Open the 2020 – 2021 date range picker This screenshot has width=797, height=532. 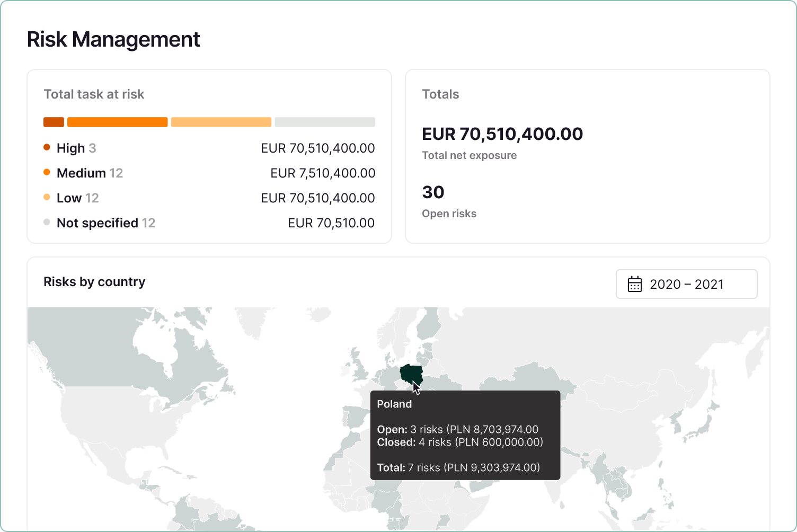point(686,284)
